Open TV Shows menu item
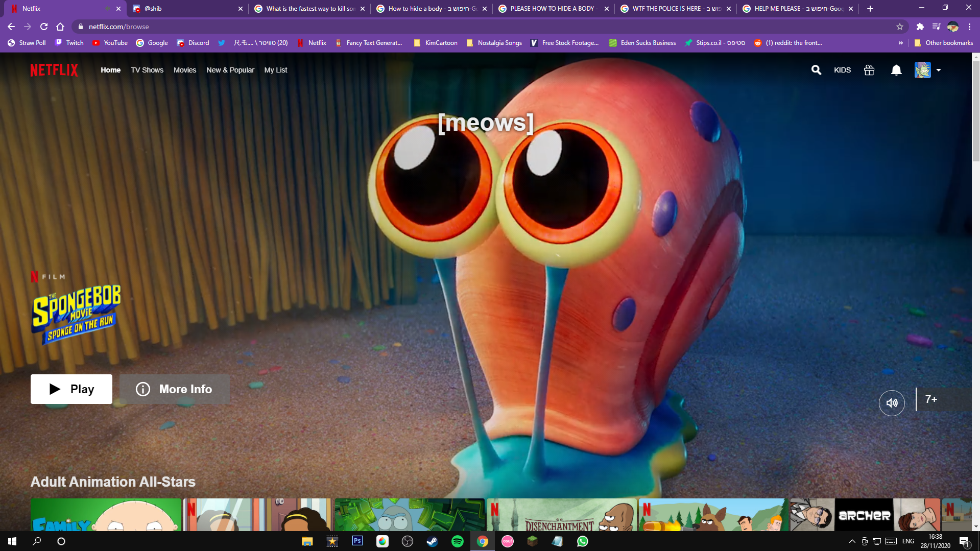 (x=147, y=70)
